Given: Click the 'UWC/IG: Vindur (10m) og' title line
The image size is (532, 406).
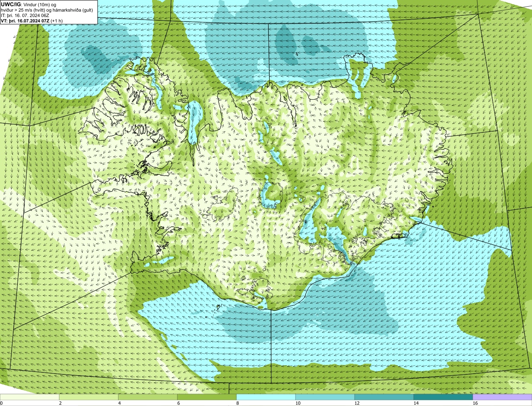Looking at the screenshot, I should pyautogui.click(x=29, y=4).
